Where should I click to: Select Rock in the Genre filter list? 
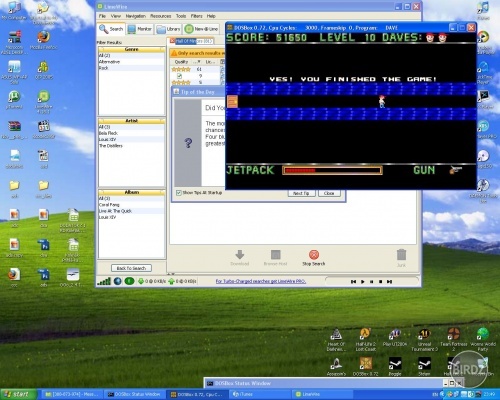pyautogui.click(x=131, y=68)
